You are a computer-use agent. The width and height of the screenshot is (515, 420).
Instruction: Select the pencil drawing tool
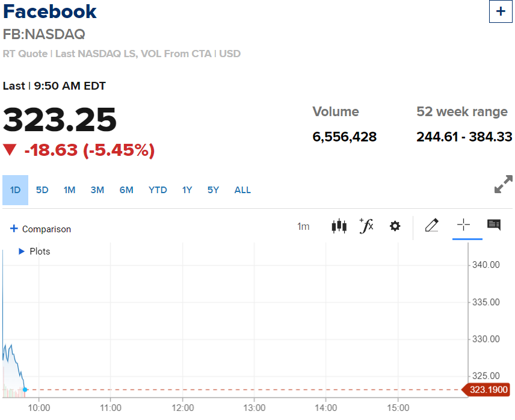coord(431,225)
